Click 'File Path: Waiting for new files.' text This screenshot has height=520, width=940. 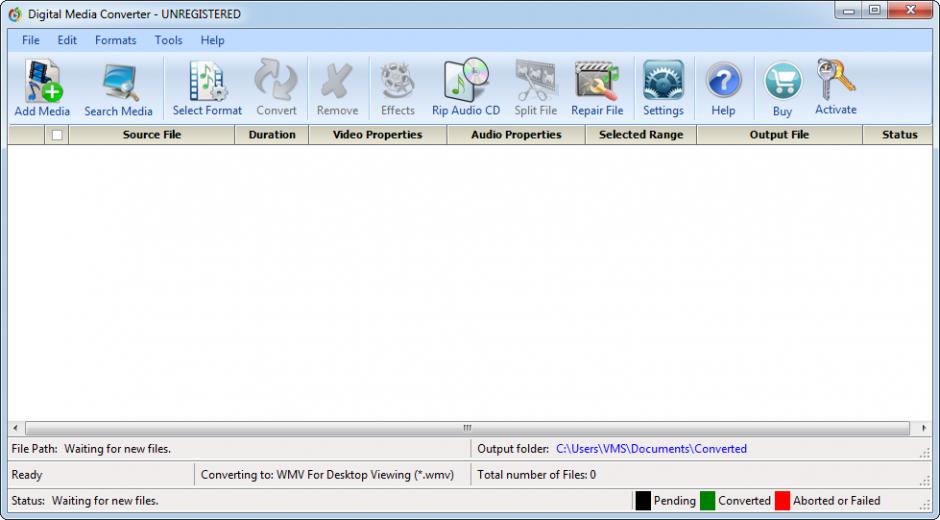[91, 449]
